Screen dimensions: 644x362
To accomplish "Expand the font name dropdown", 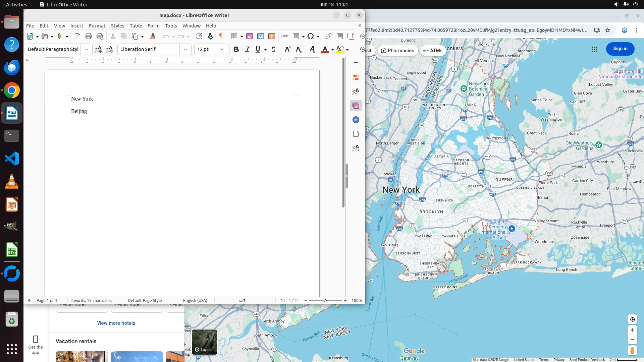I will 185,50.
